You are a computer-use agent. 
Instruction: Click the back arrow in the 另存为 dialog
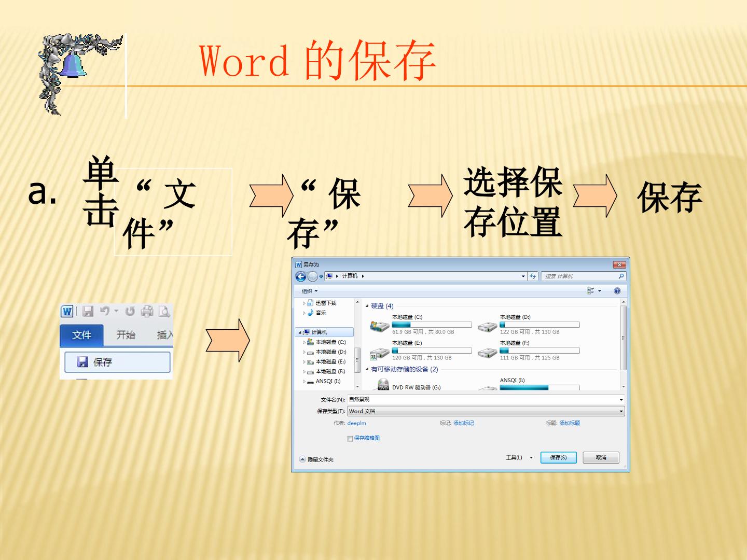(300, 276)
